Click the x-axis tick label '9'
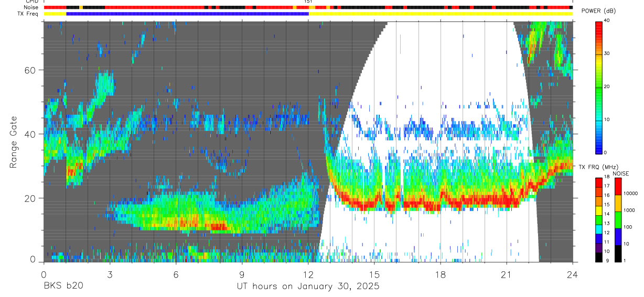The height and width of the screenshot is (297, 644). 242,274
